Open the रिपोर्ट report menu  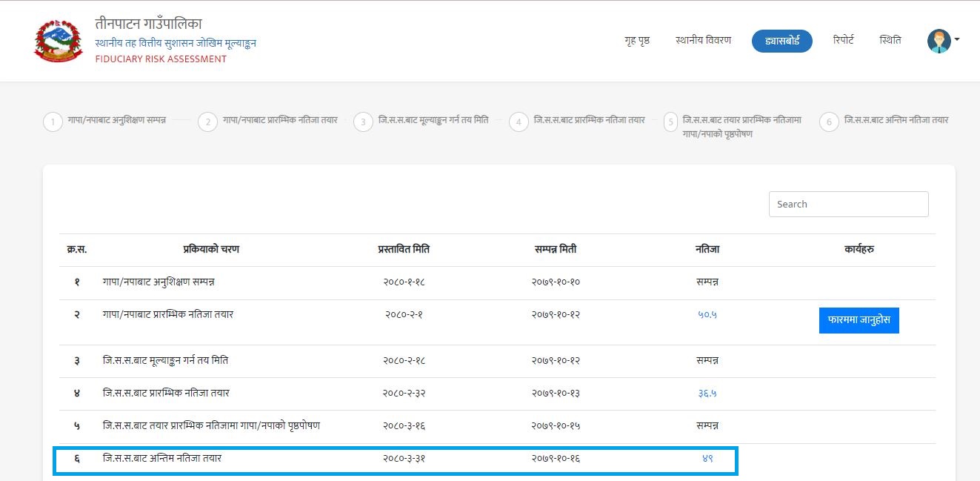pos(843,41)
